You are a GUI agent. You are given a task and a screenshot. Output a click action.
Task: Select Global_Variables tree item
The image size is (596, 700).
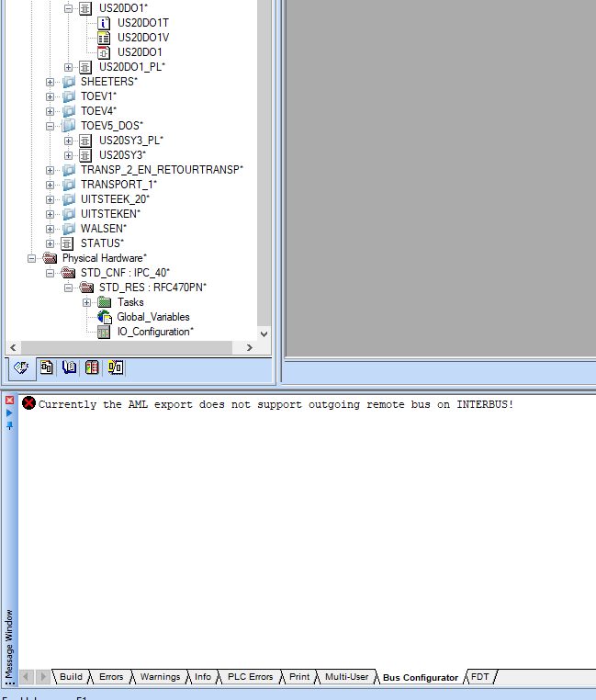(x=152, y=317)
